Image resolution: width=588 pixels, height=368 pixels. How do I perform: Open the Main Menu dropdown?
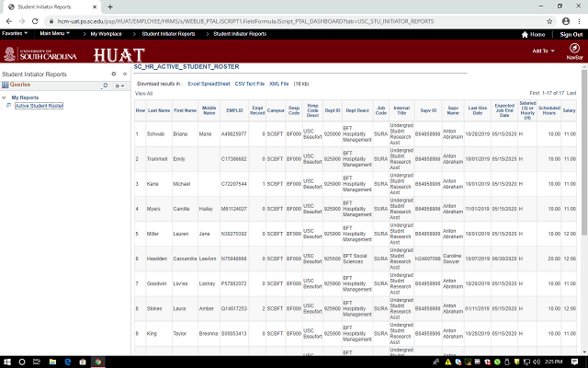pyautogui.click(x=55, y=33)
